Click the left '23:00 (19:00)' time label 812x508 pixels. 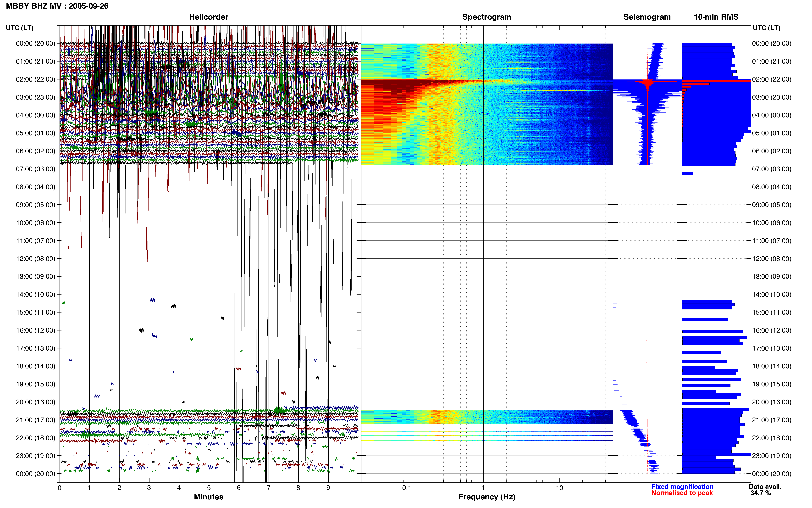(35, 456)
